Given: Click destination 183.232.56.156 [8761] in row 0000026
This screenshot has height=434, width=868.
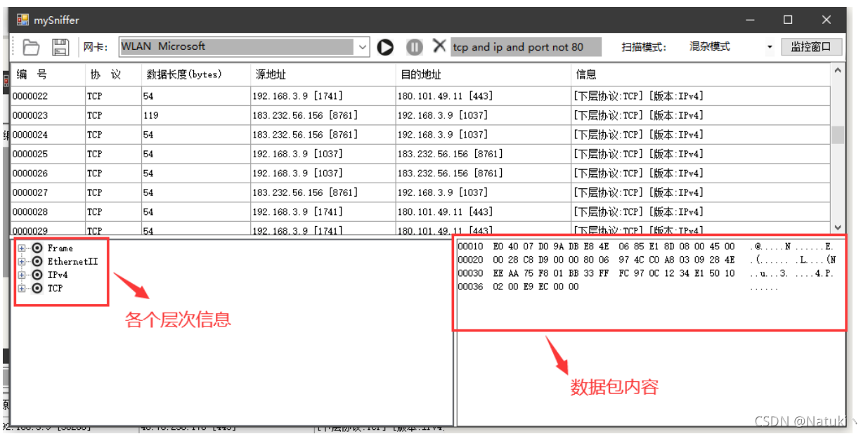Looking at the screenshot, I should [483, 173].
